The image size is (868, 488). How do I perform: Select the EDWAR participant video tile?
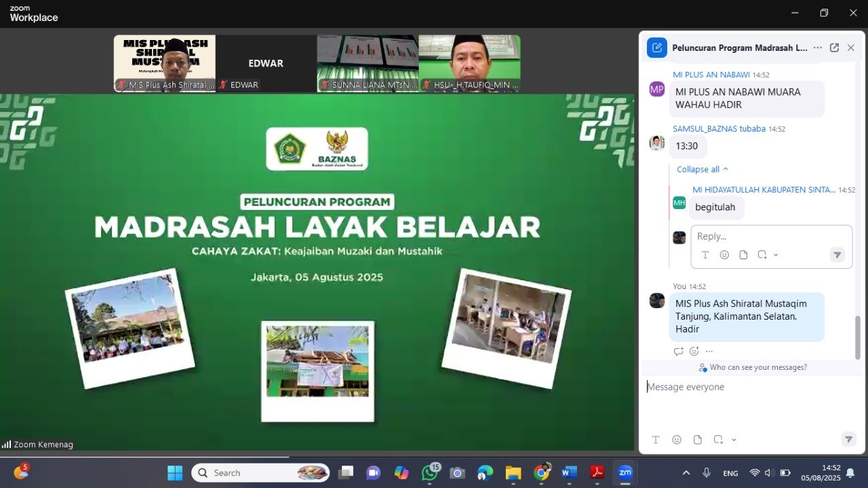(x=266, y=64)
